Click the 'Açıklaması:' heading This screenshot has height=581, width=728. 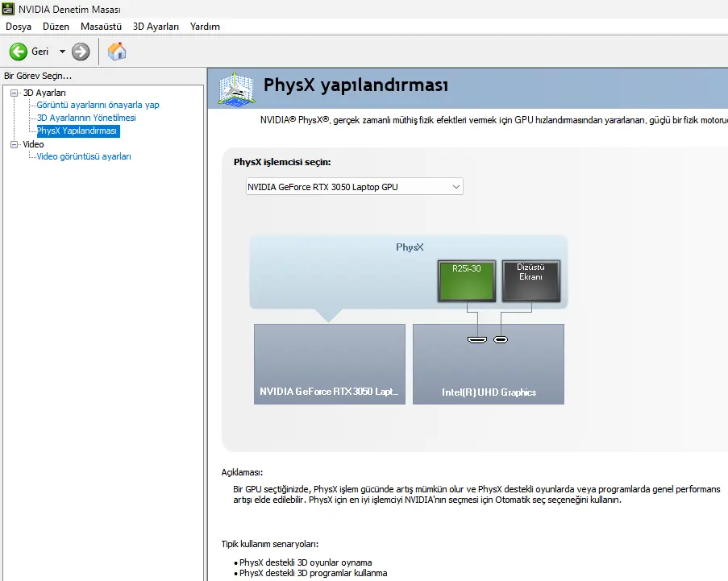[x=242, y=472]
